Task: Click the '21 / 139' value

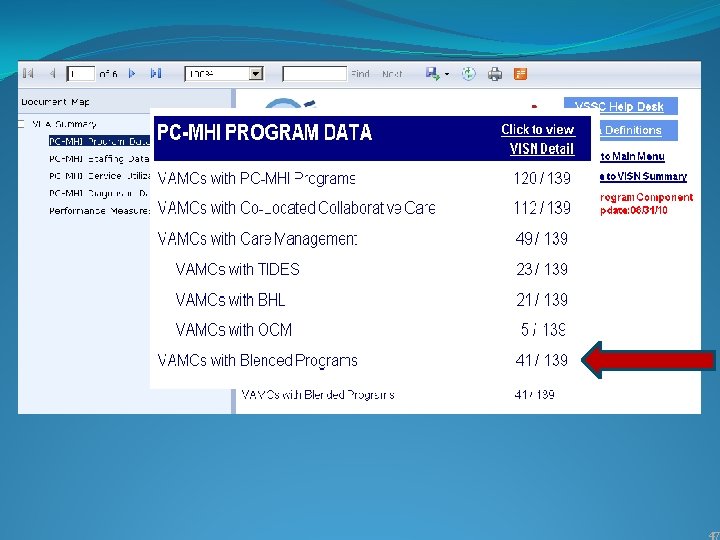Action: tap(542, 300)
